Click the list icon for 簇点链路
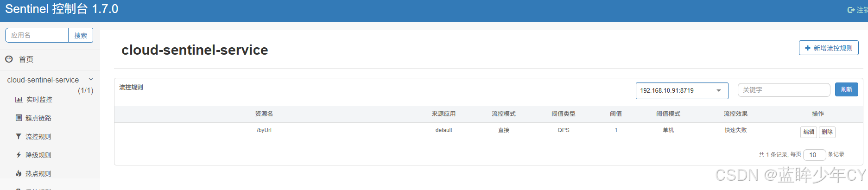Viewport: 868px width, 190px height. (x=19, y=118)
